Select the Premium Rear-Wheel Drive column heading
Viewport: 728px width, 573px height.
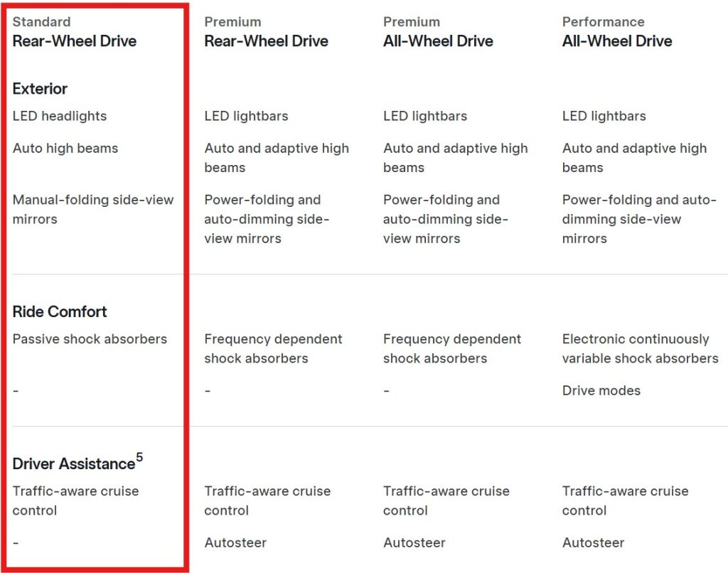coord(266,32)
